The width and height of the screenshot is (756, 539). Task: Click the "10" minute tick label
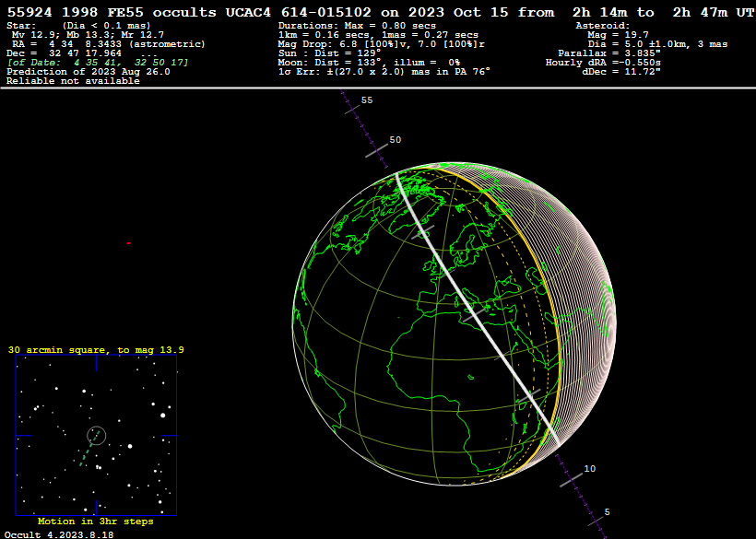coord(590,469)
